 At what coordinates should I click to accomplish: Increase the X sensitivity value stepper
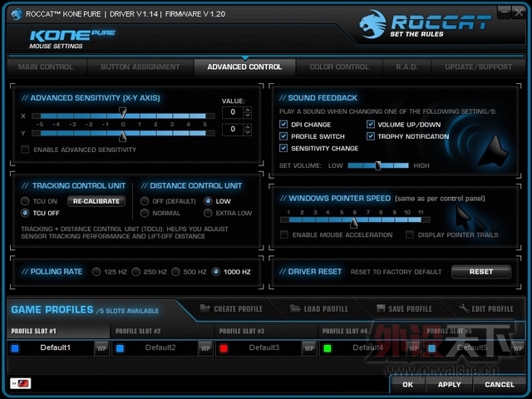(x=248, y=110)
